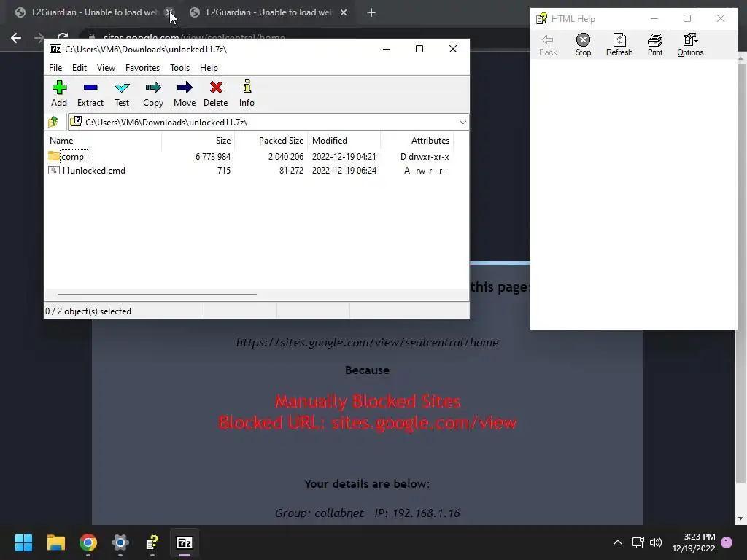
Task: Select the Copy tool in 7-Zip
Action: [x=153, y=93]
